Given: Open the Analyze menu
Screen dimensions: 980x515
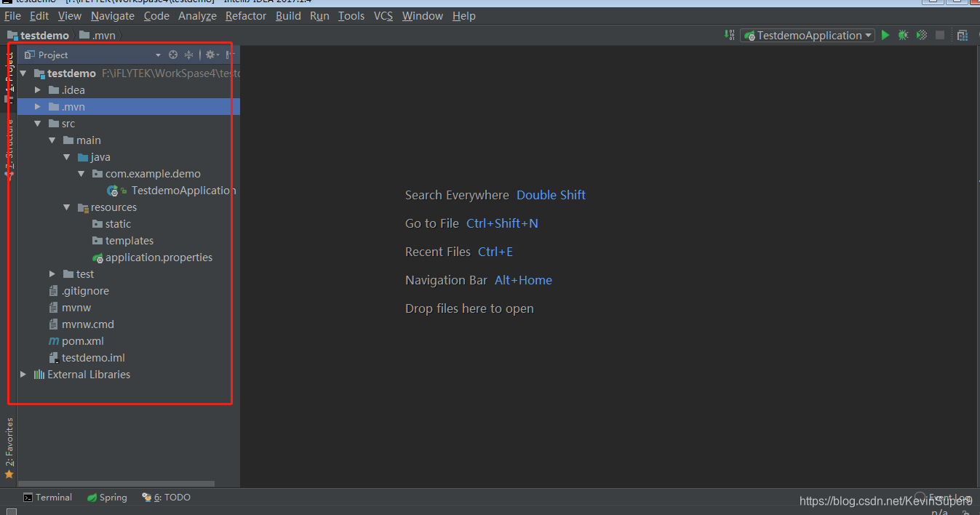Looking at the screenshot, I should tap(197, 15).
